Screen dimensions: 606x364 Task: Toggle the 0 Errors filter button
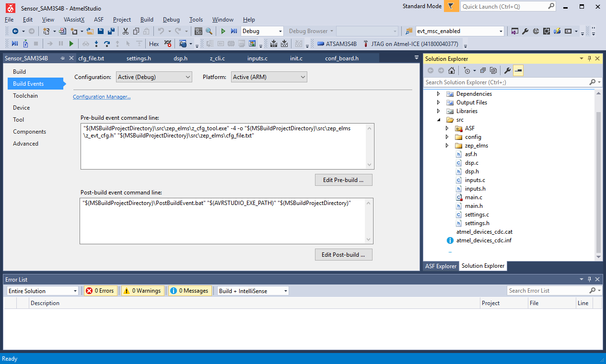pyautogui.click(x=101, y=291)
